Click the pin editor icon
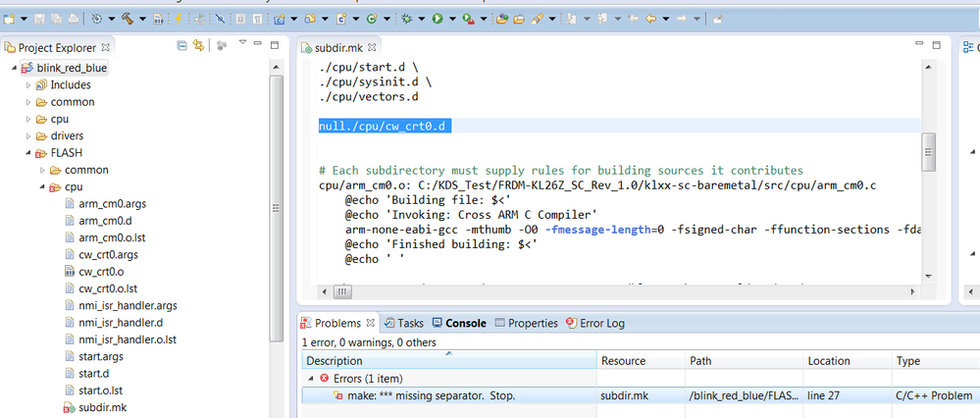This screenshot has height=418, width=980. 717,20
